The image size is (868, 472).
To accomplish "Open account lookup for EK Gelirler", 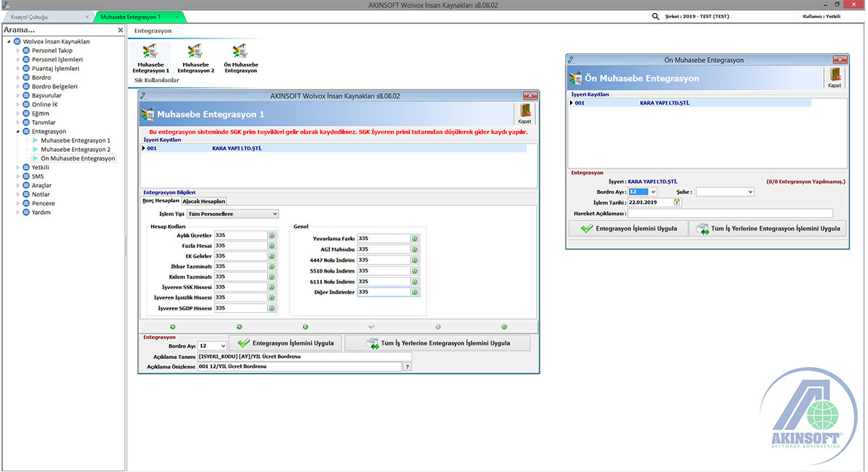I will [271, 256].
